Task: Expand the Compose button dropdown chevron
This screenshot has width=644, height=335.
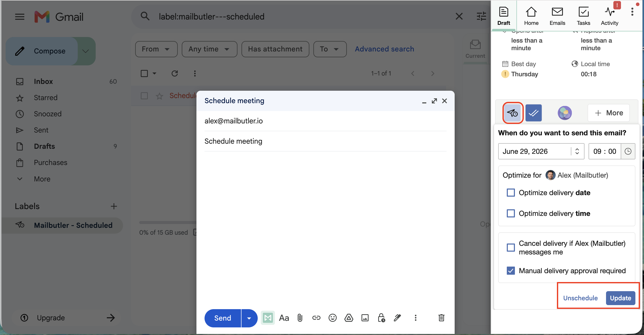Action: 86,51
